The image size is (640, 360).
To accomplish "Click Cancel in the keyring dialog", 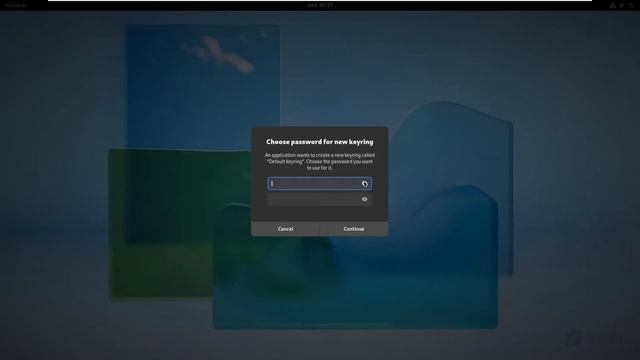I will pos(285,229).
